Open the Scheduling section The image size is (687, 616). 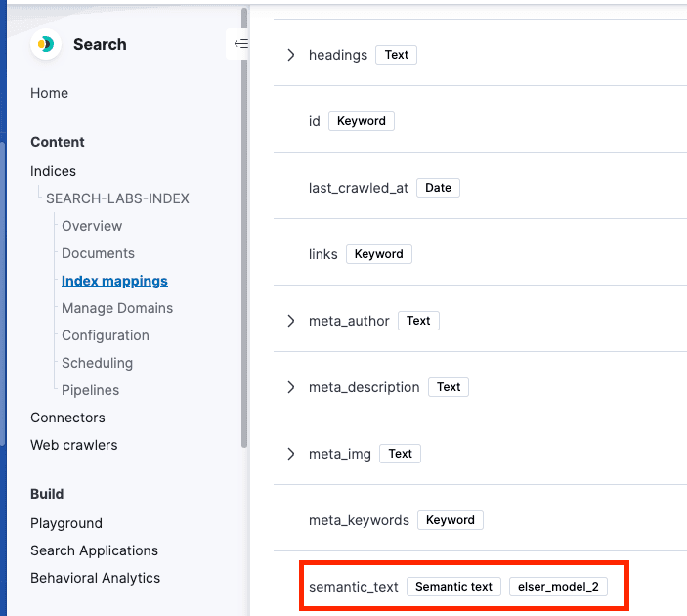(x=97, y=363)
